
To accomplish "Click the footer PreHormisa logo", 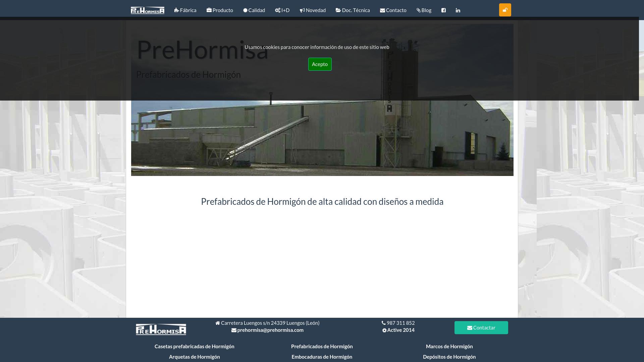I will (x=161, y=329).
